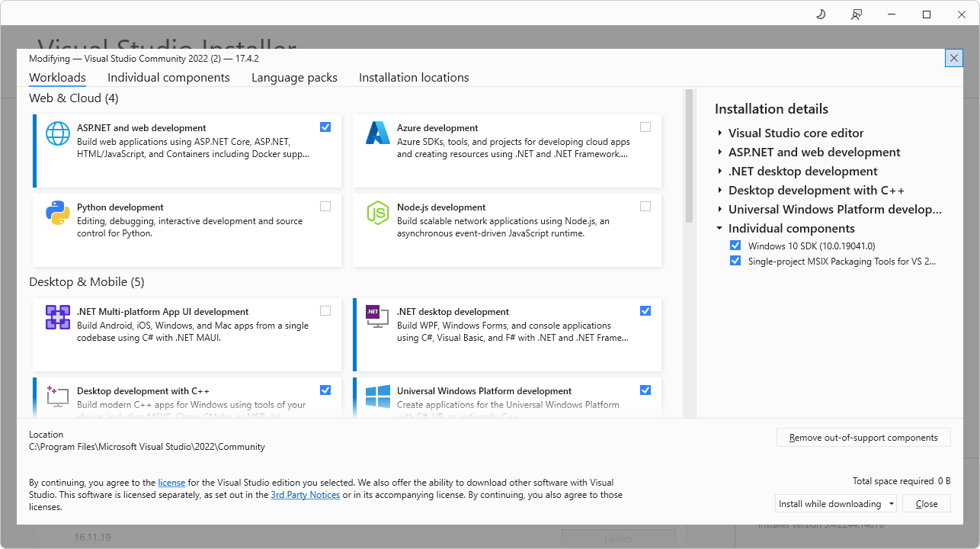
Task: Click the .NET Multi-platform App UI icon
Action: pyautogui.click(x=57, y=318)
